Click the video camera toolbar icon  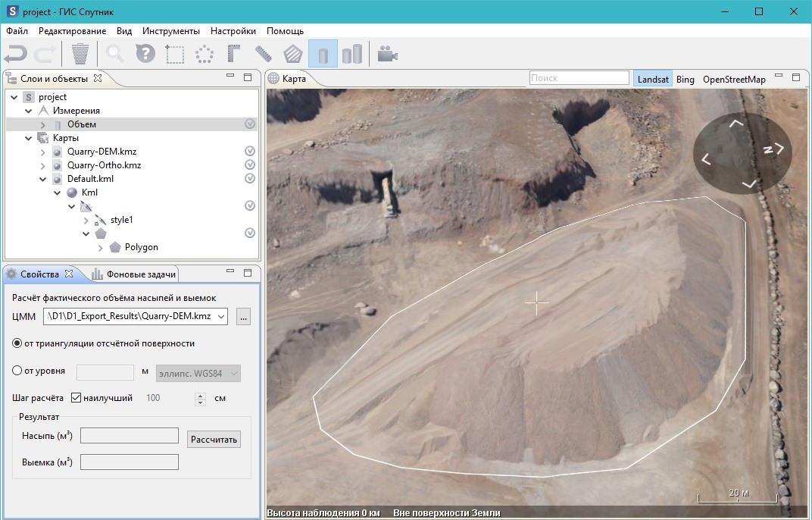(387, 54)
